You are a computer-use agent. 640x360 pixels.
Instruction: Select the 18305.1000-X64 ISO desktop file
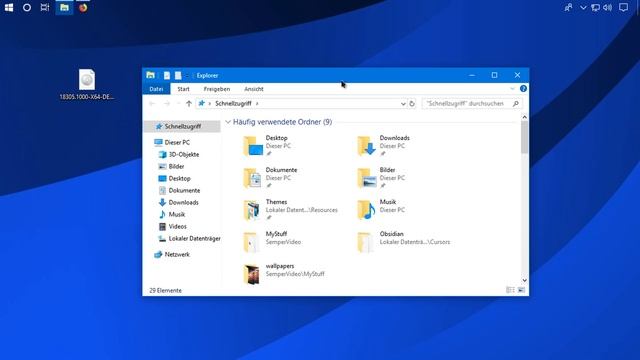click(87, 84)
